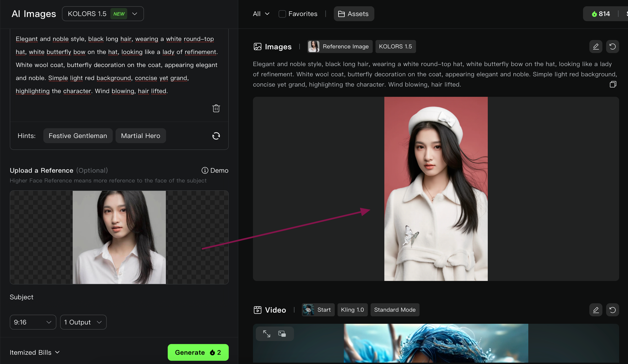Click picture-in-picture icon on video

pos(282,334)
